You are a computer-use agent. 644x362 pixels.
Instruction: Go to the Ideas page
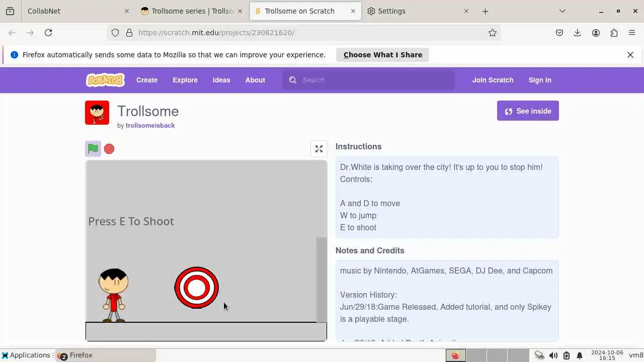[221, 80]
